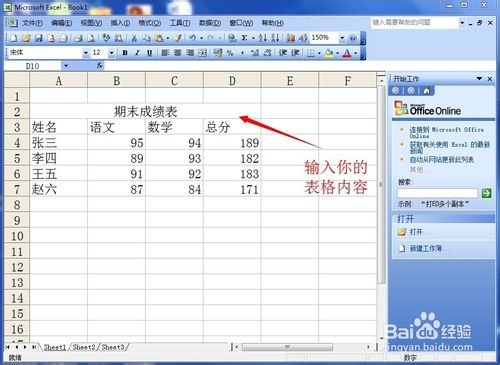This screenshot has height=365, width=500.
Task: Click the Help question mark icon in toolbar
Action: [x=353, y=38]
